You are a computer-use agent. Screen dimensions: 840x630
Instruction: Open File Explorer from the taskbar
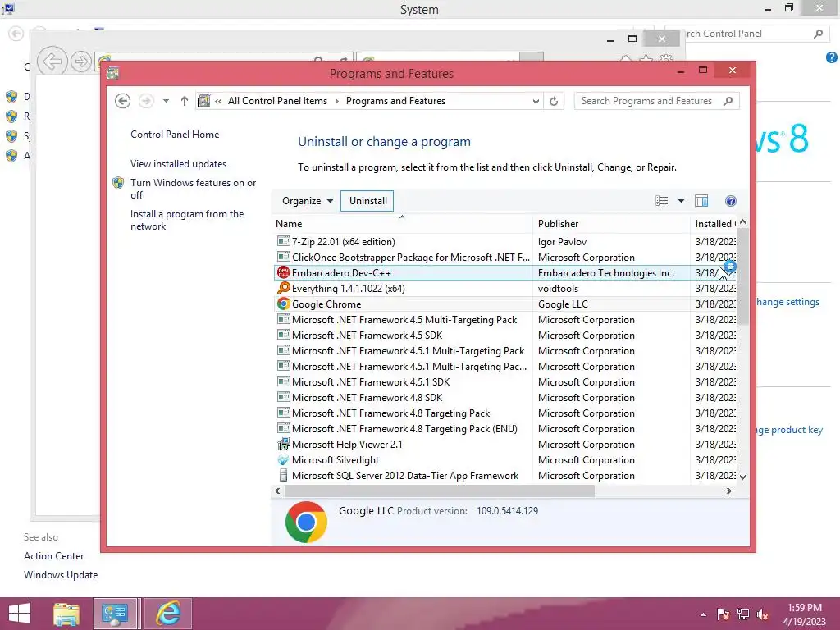pos(66,614)
